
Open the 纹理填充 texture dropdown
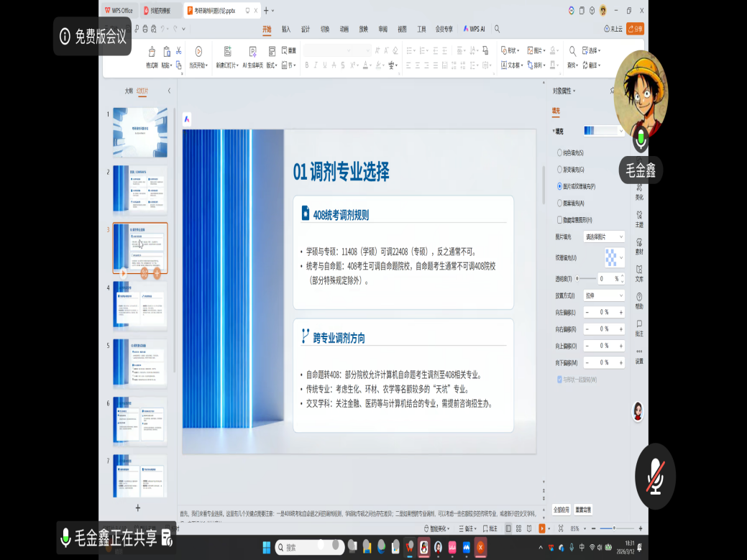pyautogui.click(x=614, y=257)
